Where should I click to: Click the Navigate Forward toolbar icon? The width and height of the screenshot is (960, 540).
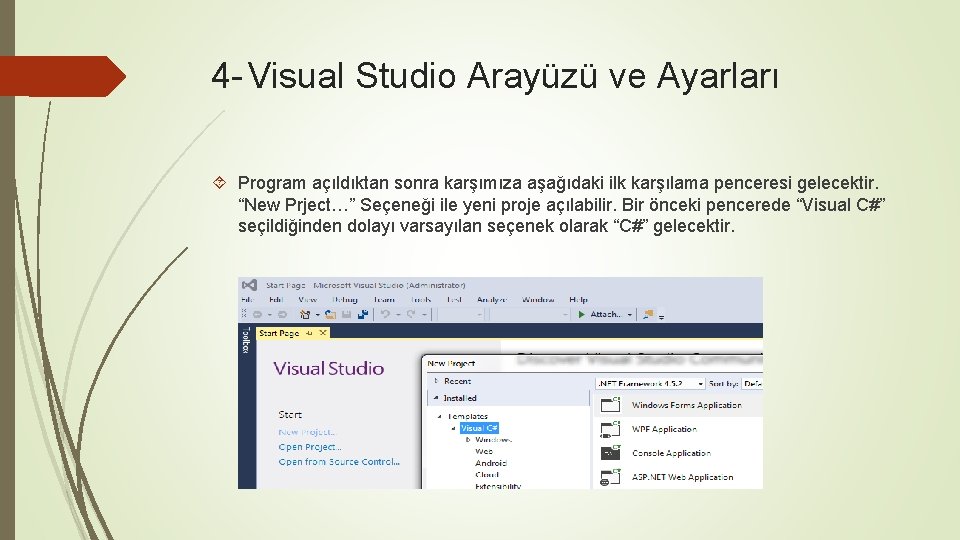click(x=282, y=315)
